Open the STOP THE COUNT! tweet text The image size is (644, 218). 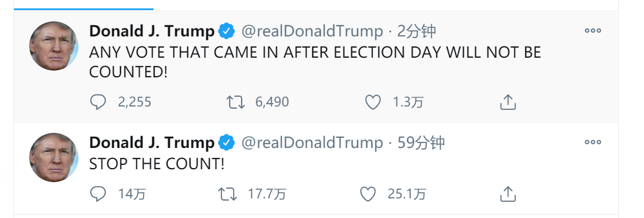[157, 164]
